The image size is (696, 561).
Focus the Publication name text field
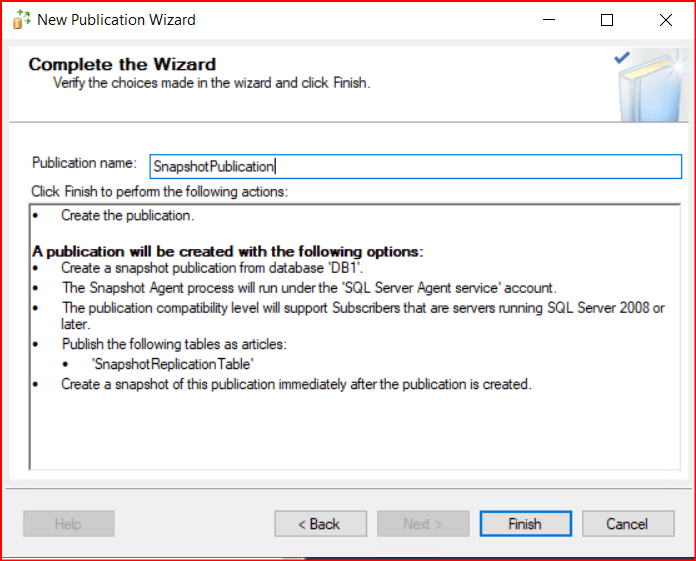(415, 166)
